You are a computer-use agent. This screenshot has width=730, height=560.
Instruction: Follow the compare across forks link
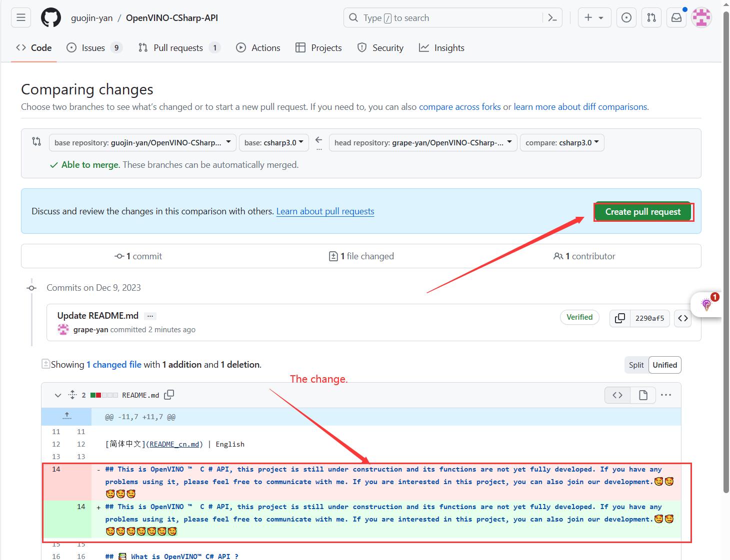tap(459, 107)
